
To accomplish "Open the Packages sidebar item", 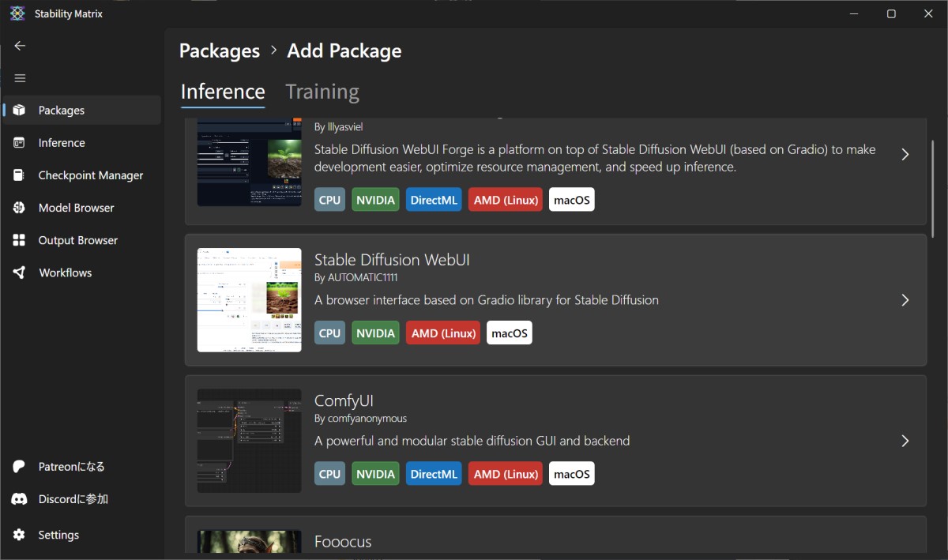I will point(82,111).
